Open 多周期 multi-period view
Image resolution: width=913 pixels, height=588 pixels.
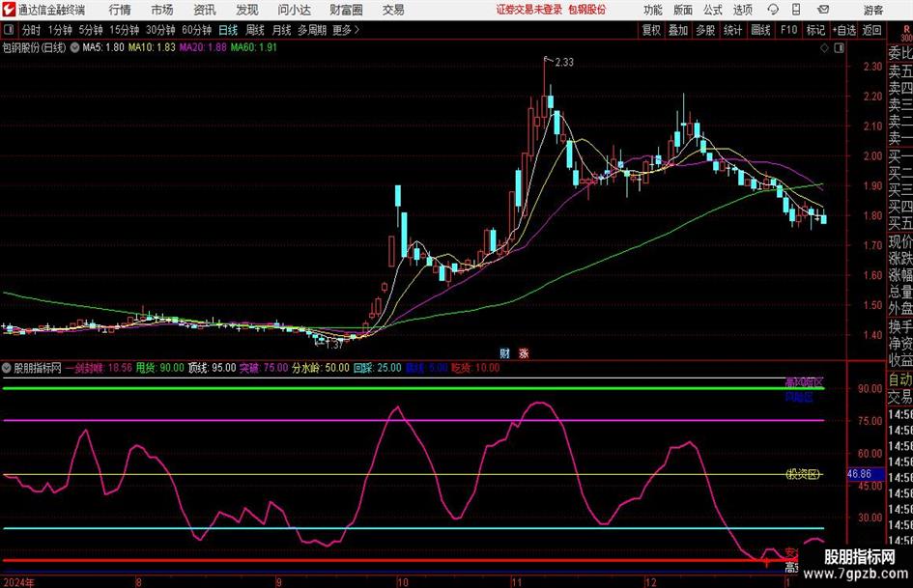pos(312,30)
